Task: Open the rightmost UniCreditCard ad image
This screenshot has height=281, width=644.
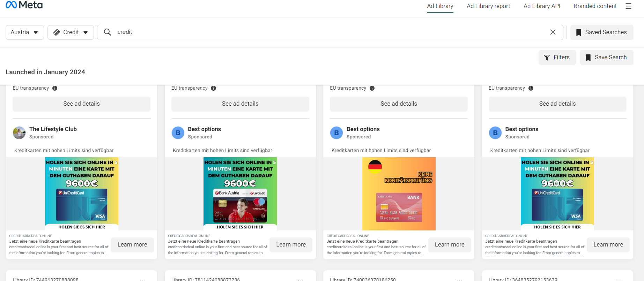Action: pyautogui.click(x=557, y=194)
